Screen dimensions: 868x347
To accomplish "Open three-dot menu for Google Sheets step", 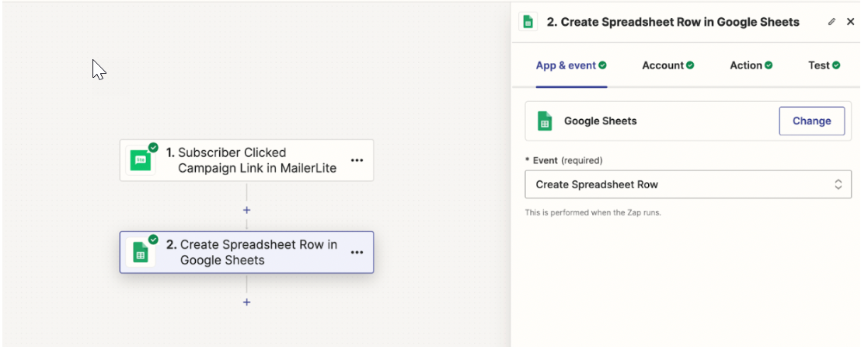I will click(357, 252).
